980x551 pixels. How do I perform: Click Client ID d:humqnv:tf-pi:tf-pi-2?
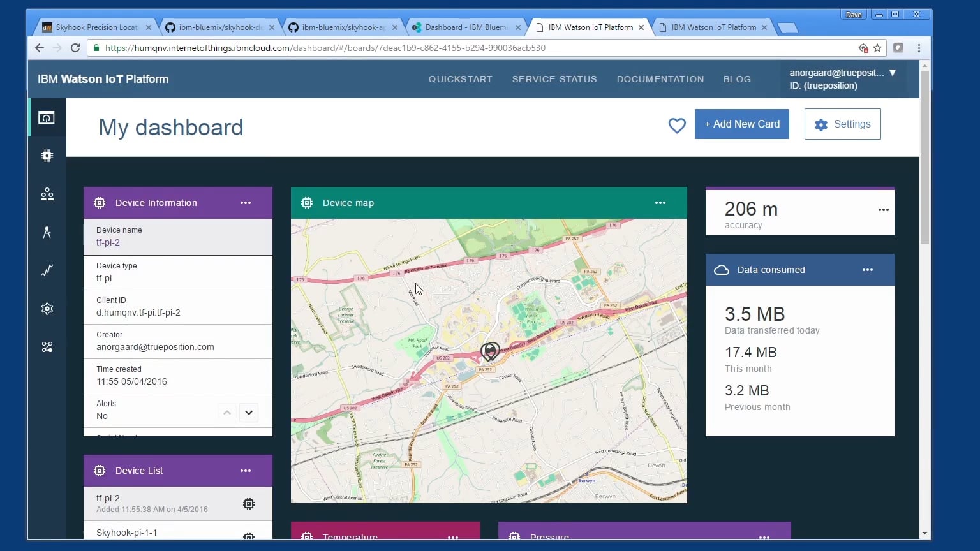coord(138,312)
